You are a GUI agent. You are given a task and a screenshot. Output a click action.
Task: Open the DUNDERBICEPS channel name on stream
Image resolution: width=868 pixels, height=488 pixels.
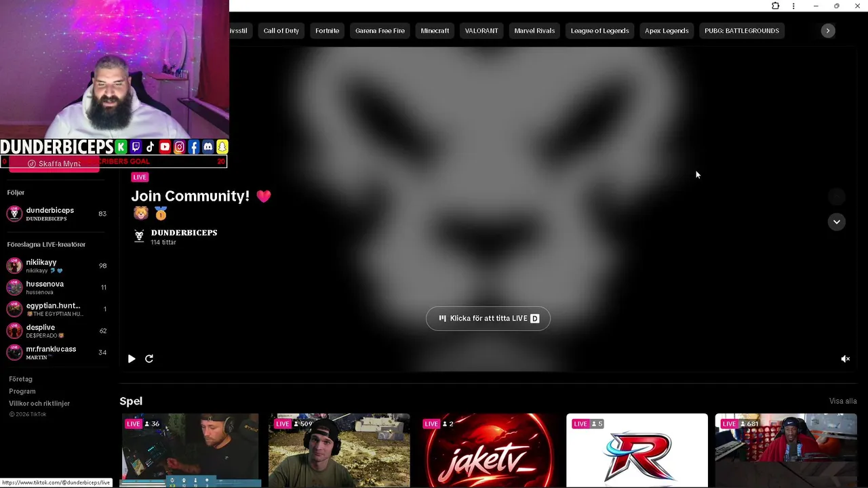[x=184, y=232]
